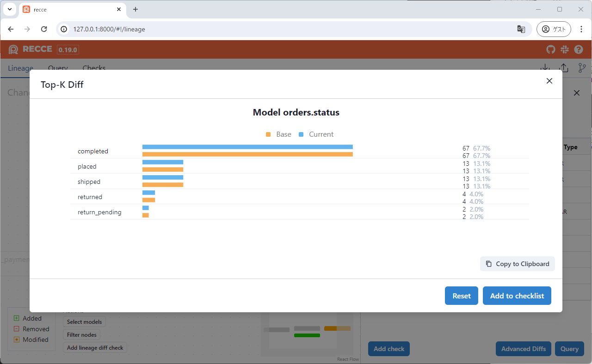Click the Select models button

pyautogui.click(x=84, y=322)
